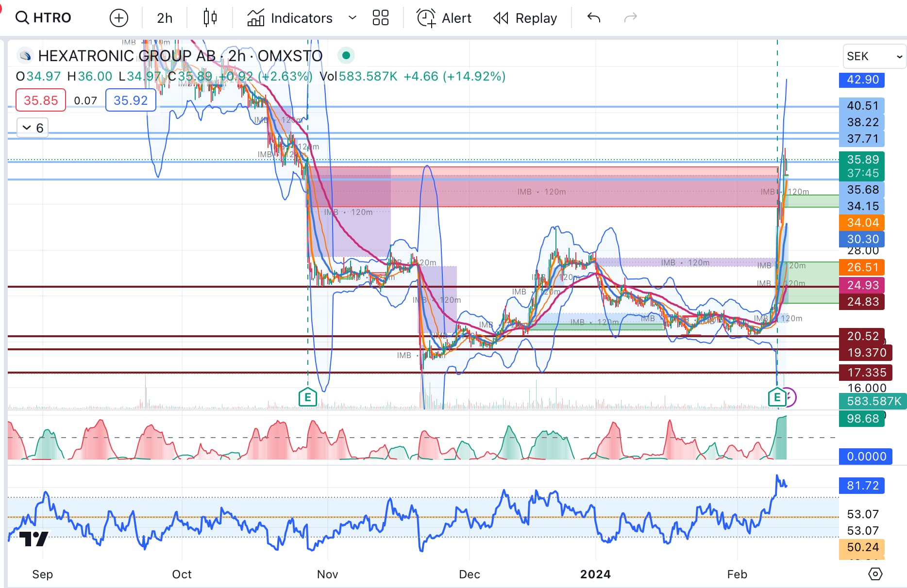Click the green market status dot
Image resolution: width=907 pixels, height=588 pixels.
tap(346, 55)
